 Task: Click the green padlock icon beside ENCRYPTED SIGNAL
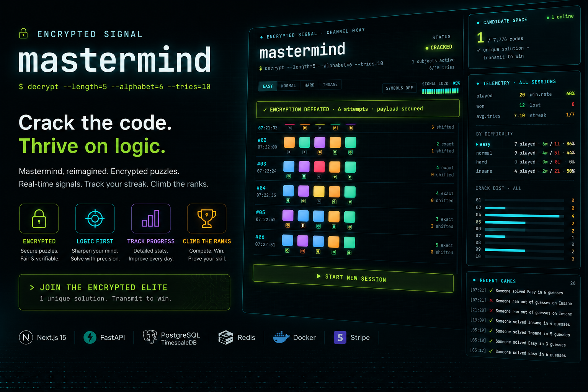(x=23, y=34)
